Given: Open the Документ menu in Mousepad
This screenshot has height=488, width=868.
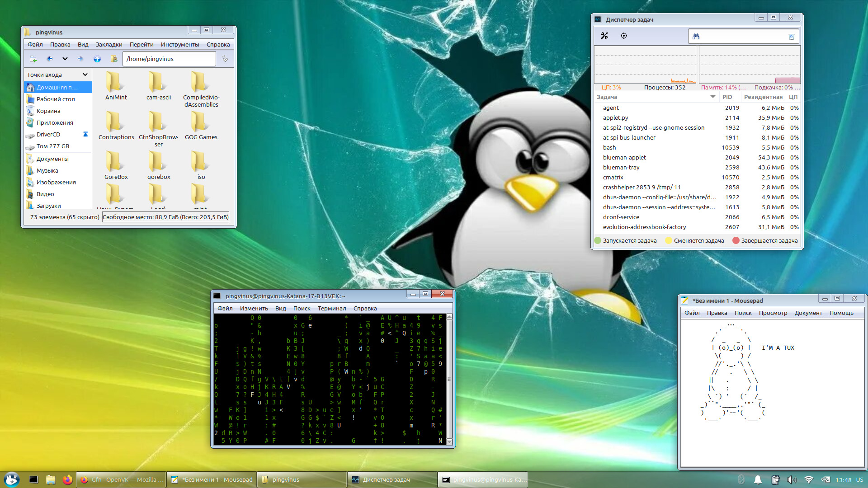Looking at the screenshot, I should coord(808,313).
